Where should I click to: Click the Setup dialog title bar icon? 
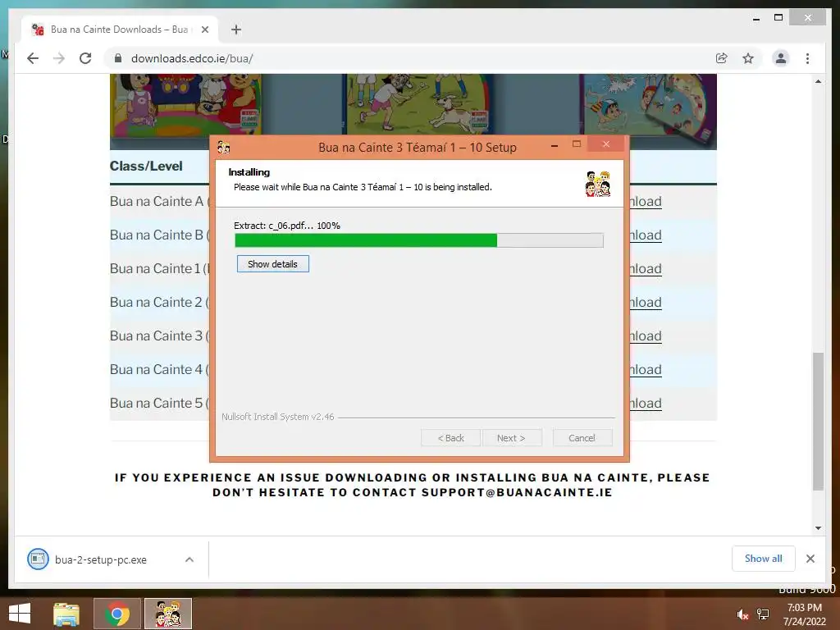click(x=223, y=147)
